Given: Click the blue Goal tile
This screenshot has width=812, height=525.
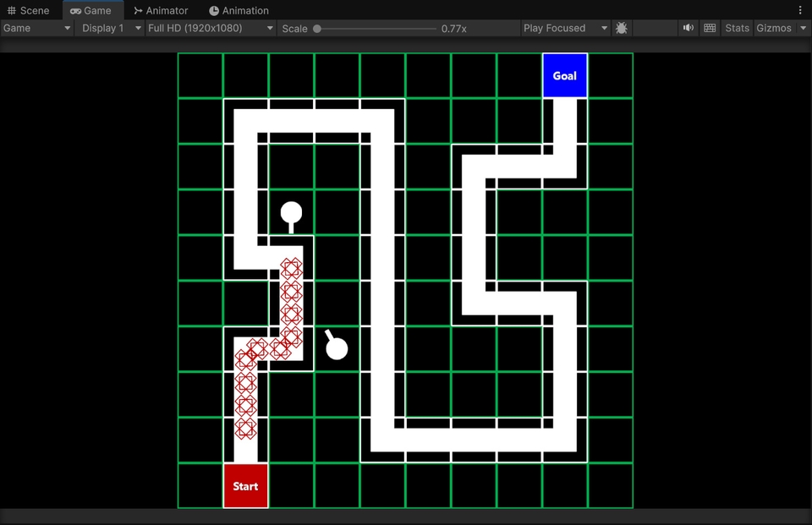Looking at the screenshot, I should click(564, 75).
